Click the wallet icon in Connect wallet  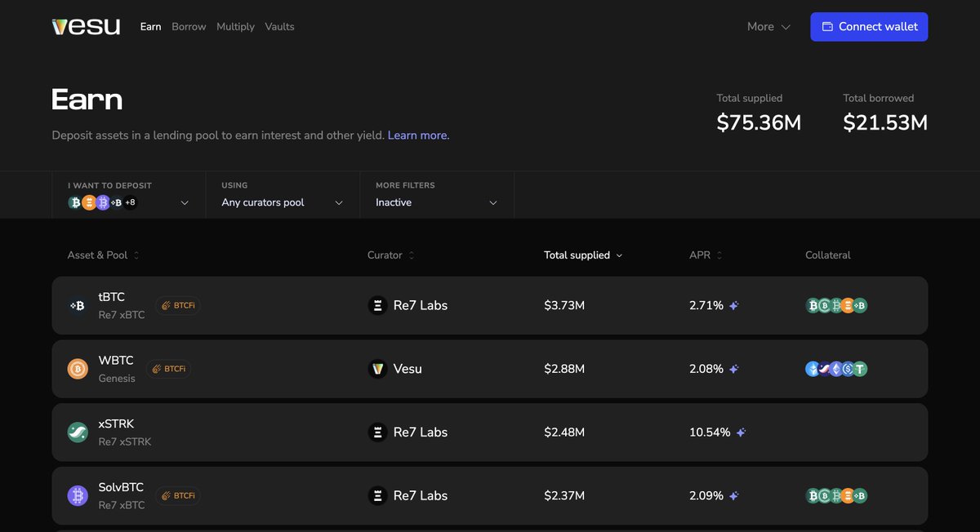(x=827, y=27)
